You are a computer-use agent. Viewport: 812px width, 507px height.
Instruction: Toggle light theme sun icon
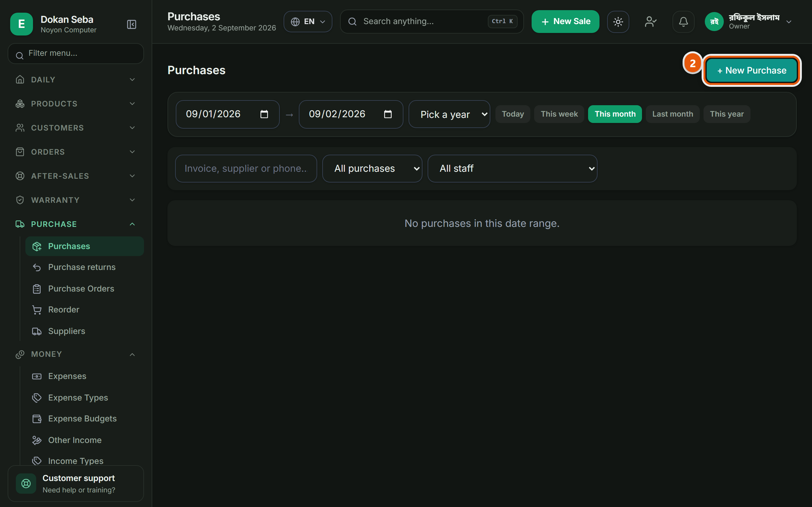pos(618,22)
